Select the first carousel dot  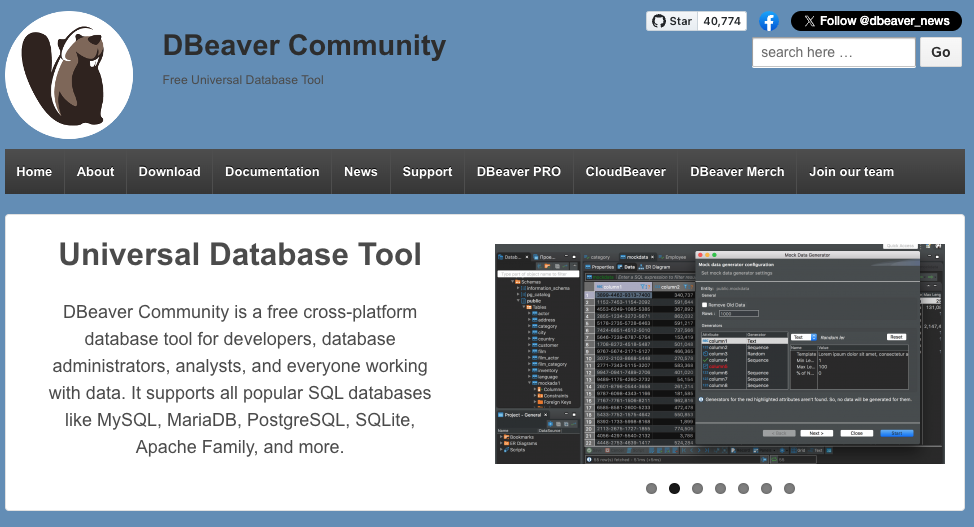[x=651, y=488]
